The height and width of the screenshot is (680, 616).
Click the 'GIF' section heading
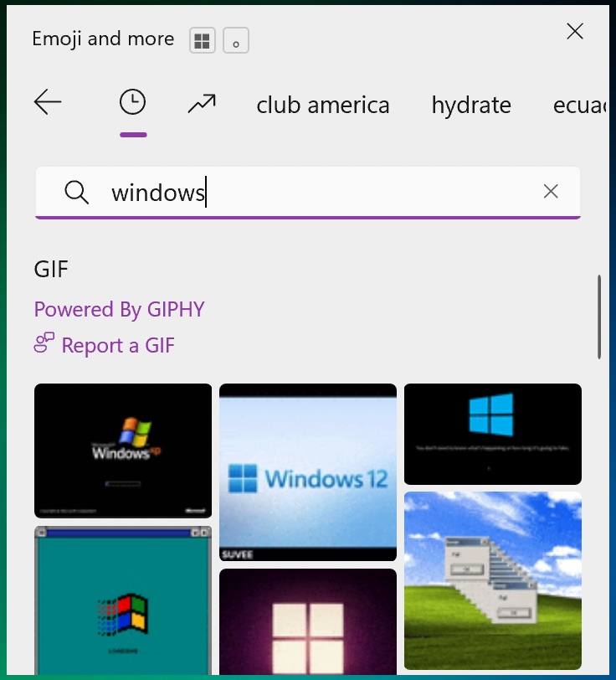pos(51,270)
